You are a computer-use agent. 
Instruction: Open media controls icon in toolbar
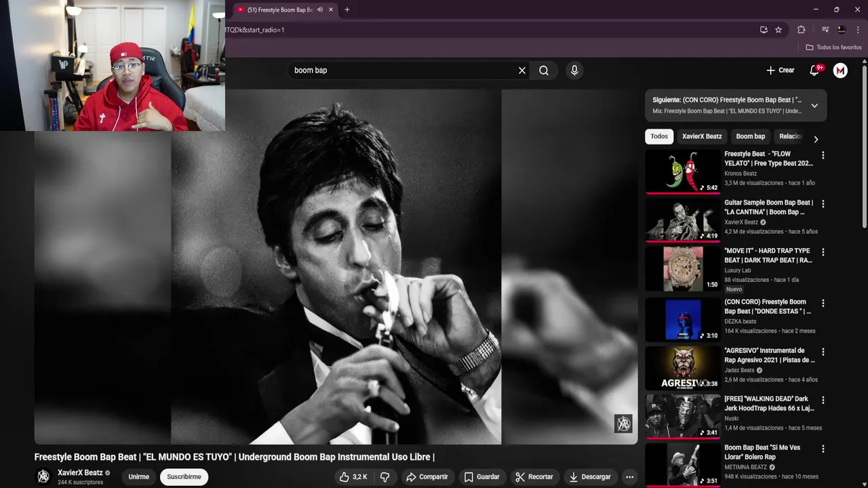825,30
